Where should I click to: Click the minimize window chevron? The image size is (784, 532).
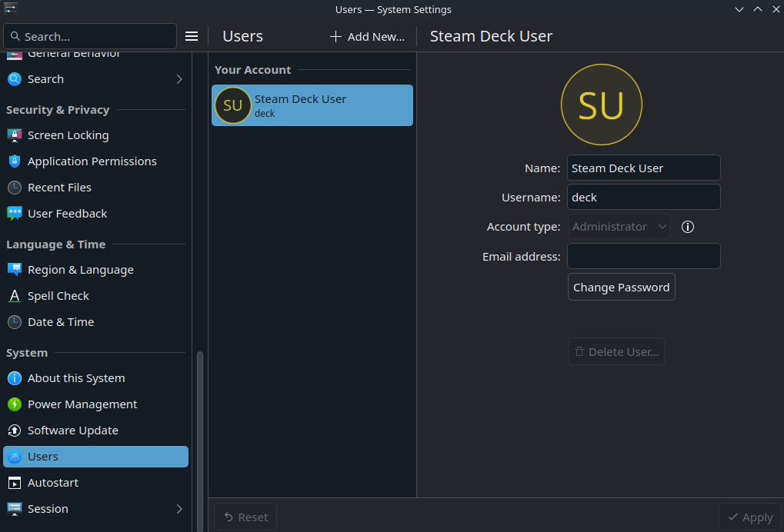(x=739, y=9)
